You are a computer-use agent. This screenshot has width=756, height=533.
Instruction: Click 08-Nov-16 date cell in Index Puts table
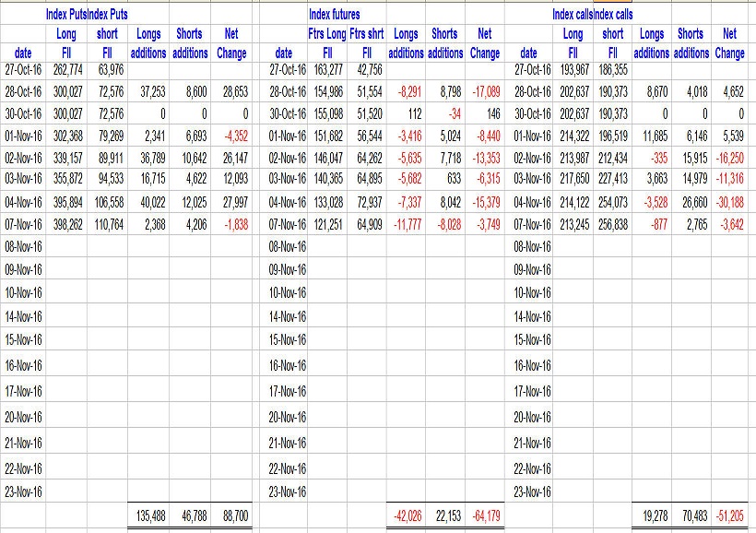pyautogui.click(x=23, y=246)
